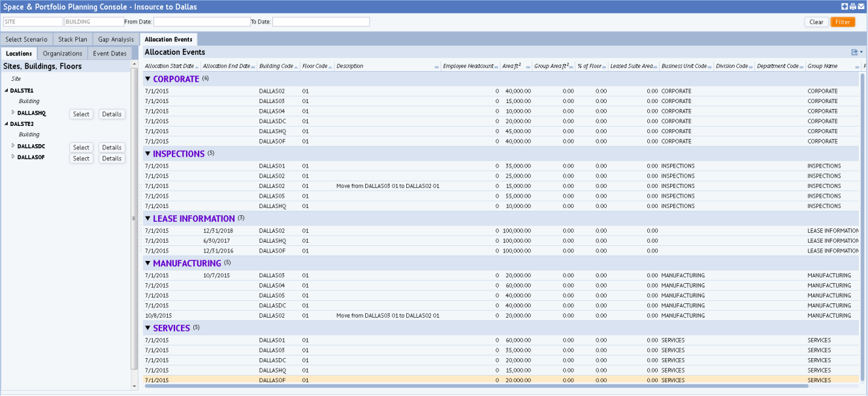Click the sort icon on Allocation Start Date

click(197, 67)
